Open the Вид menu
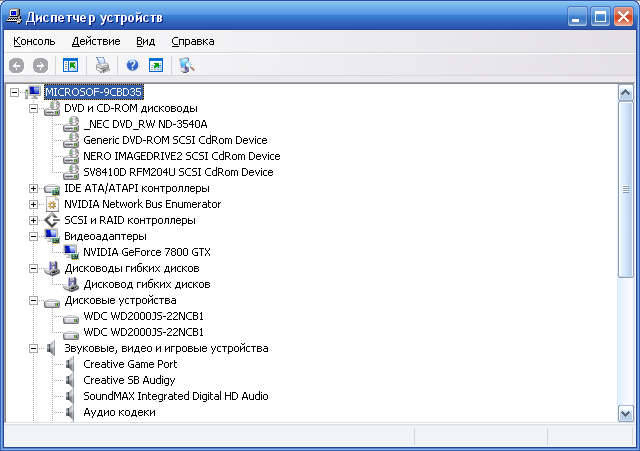Screen dimensions: 640x451 click(x=146, y=41)
